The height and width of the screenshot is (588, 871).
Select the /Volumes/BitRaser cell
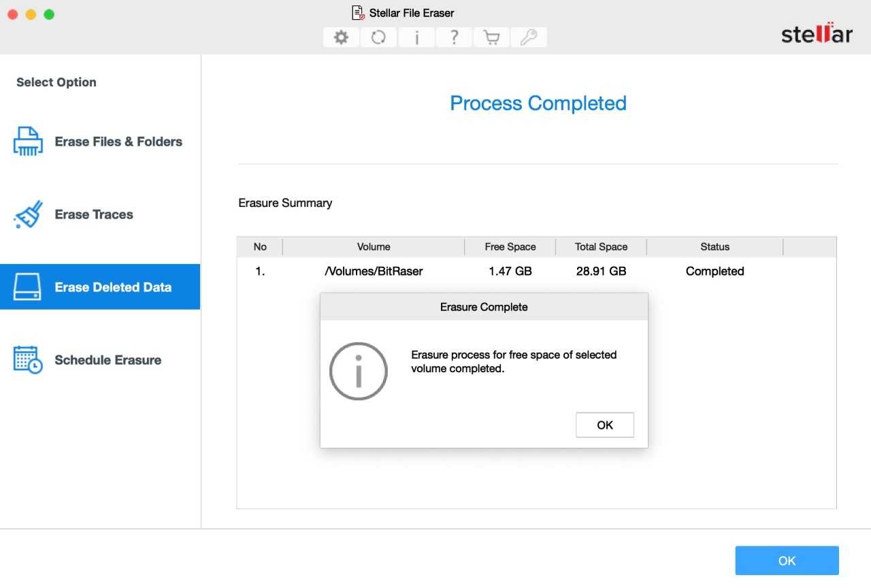374,271
